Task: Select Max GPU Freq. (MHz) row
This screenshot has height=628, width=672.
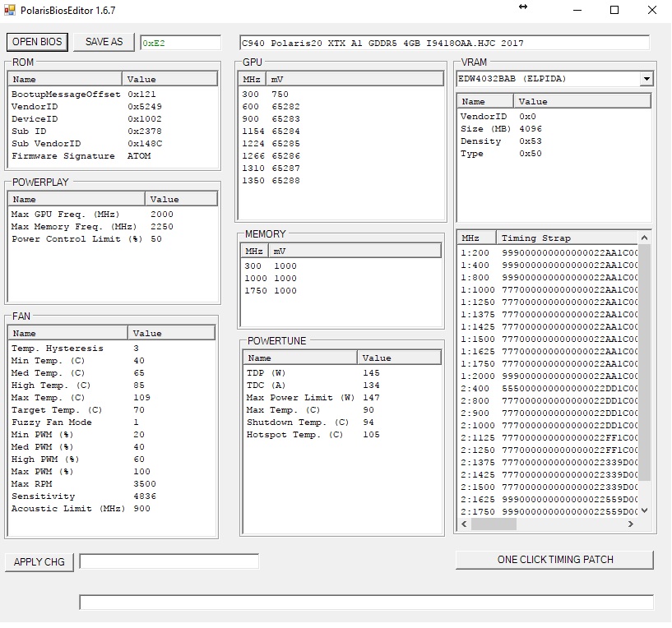Action: [x=113, y=215]
